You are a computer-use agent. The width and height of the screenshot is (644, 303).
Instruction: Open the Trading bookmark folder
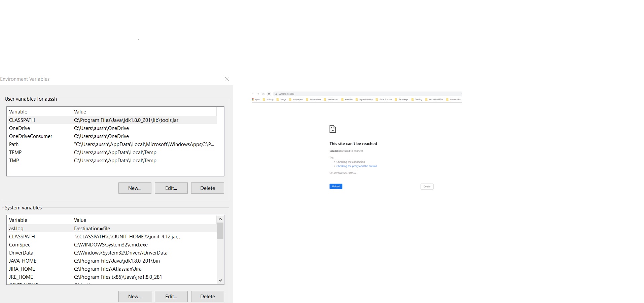click(417, 99)
